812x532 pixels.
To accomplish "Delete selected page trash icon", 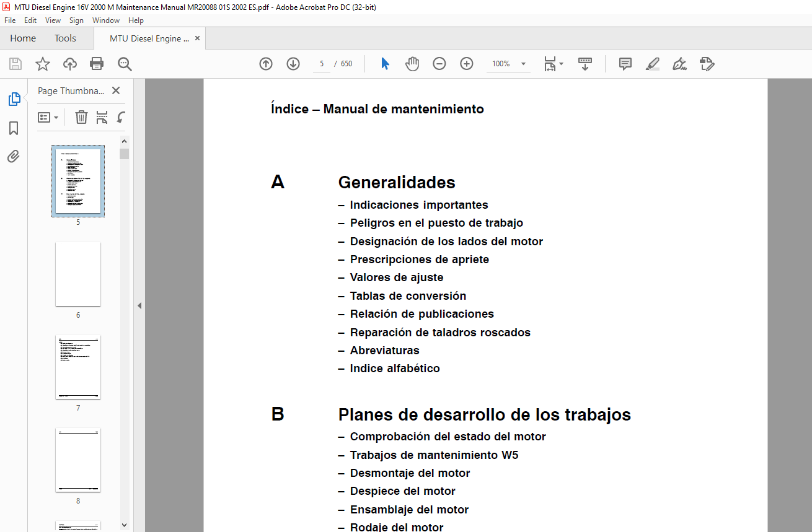I will click(x=81, y=117).
